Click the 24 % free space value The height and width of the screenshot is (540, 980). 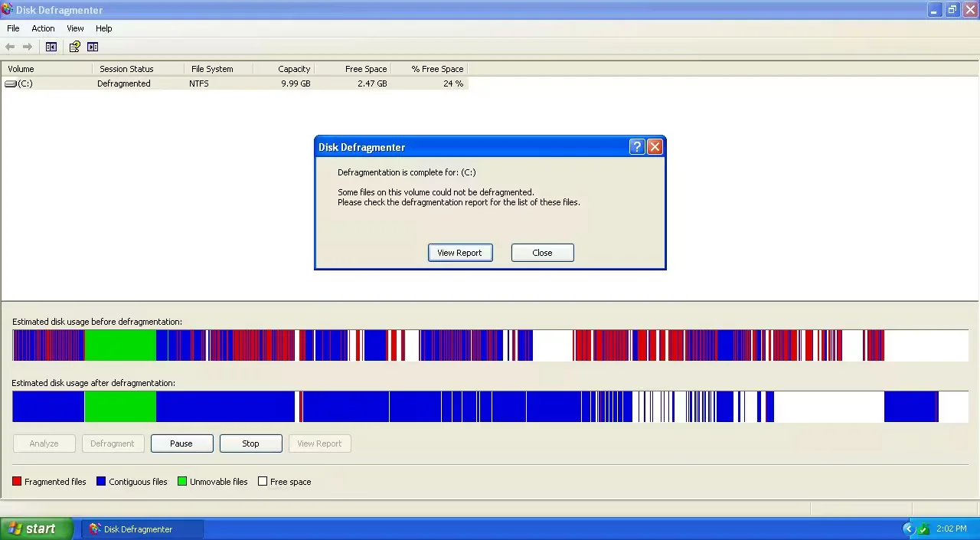click(x=453, y=83)
